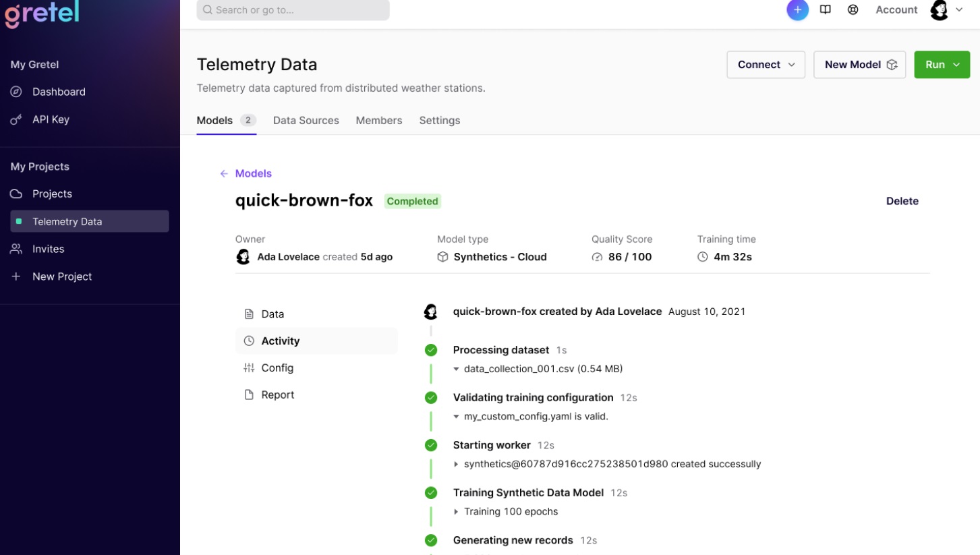
Task: Click the quick-brown-fox model title
Action: 304,201
